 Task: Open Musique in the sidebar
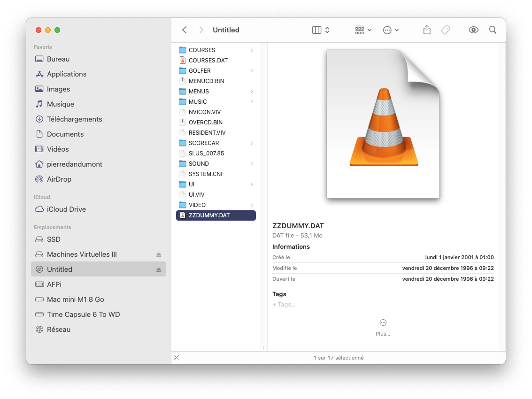coord(99,104)
